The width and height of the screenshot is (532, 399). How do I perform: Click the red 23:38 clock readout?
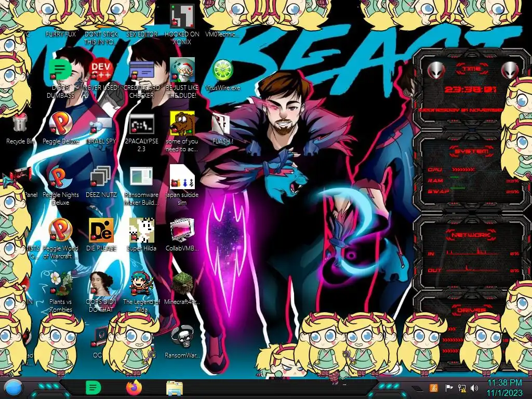(471, 89)
